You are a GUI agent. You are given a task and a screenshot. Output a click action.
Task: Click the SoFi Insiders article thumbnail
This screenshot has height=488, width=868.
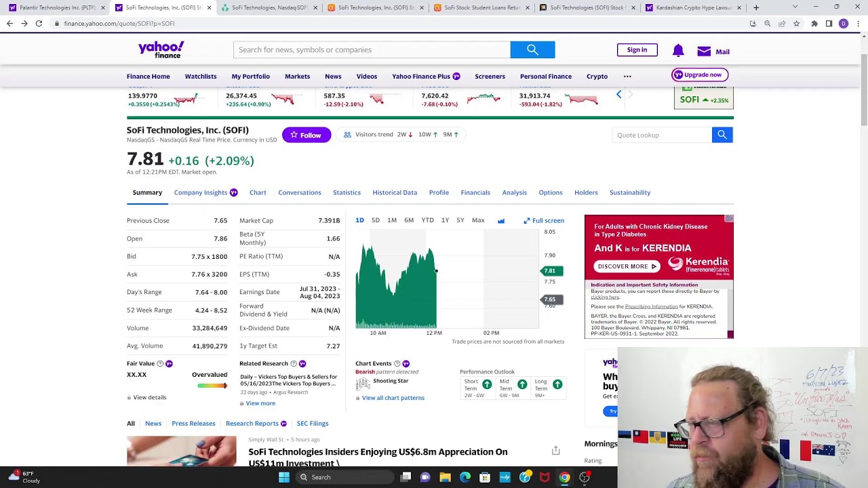click(x=182, y=451)
